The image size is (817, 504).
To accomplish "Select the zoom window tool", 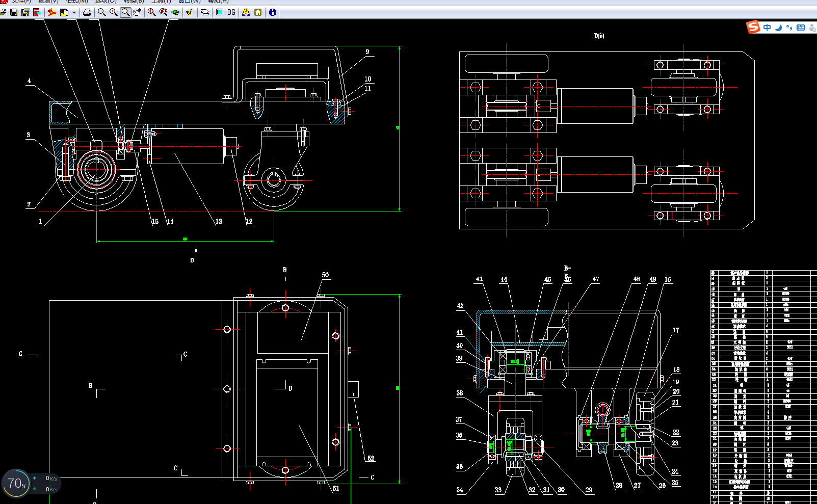I will pyautogui.click(x=125, y=12).
